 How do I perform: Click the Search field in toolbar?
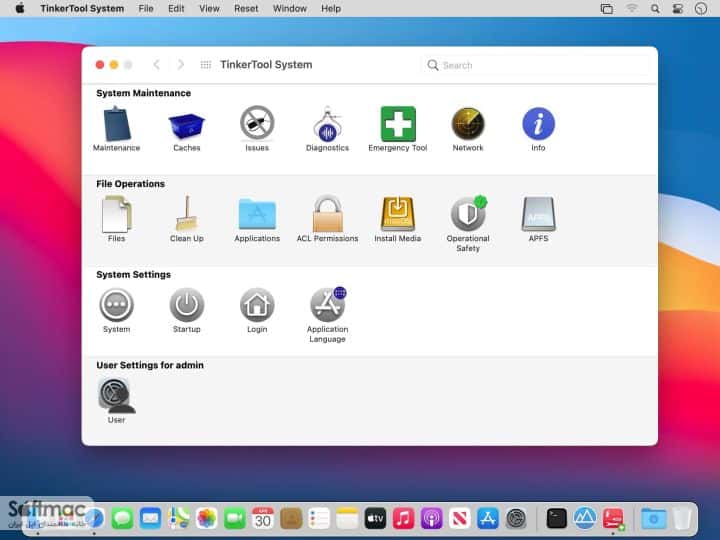point(535,65)
